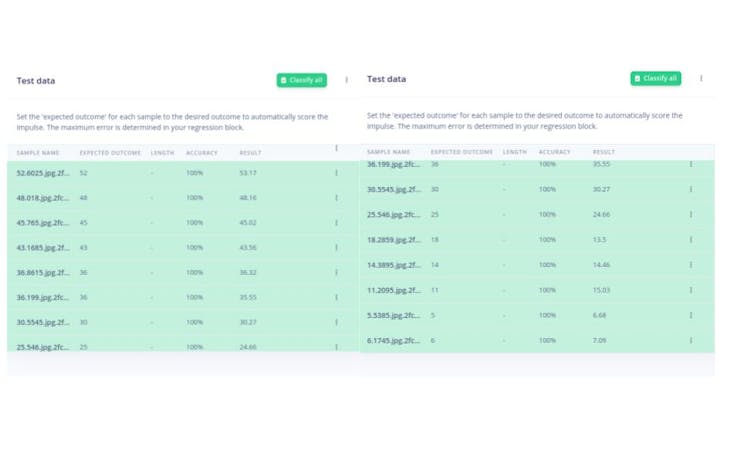
Task: Open right panel's 25.546.jpg row options menu
Action: coord(691,214)
